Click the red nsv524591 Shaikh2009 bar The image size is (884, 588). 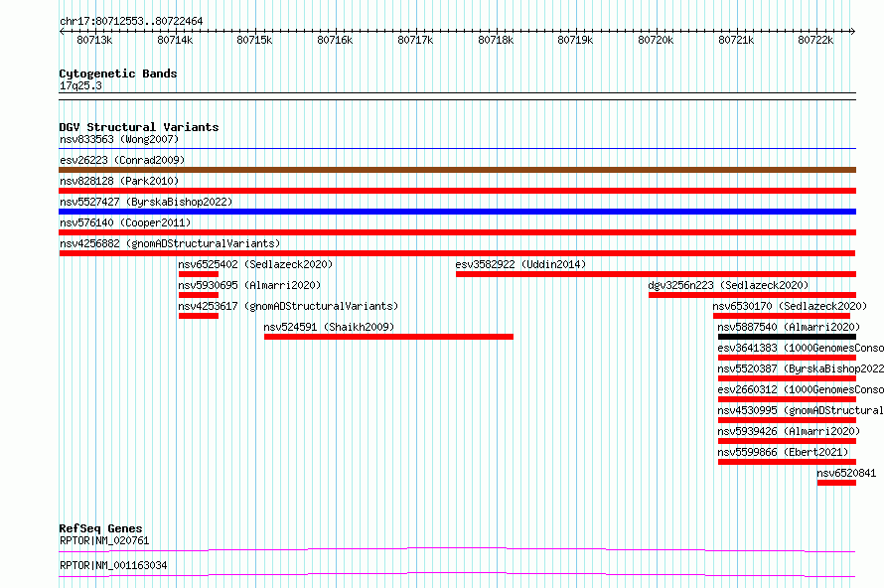[388, 337]
